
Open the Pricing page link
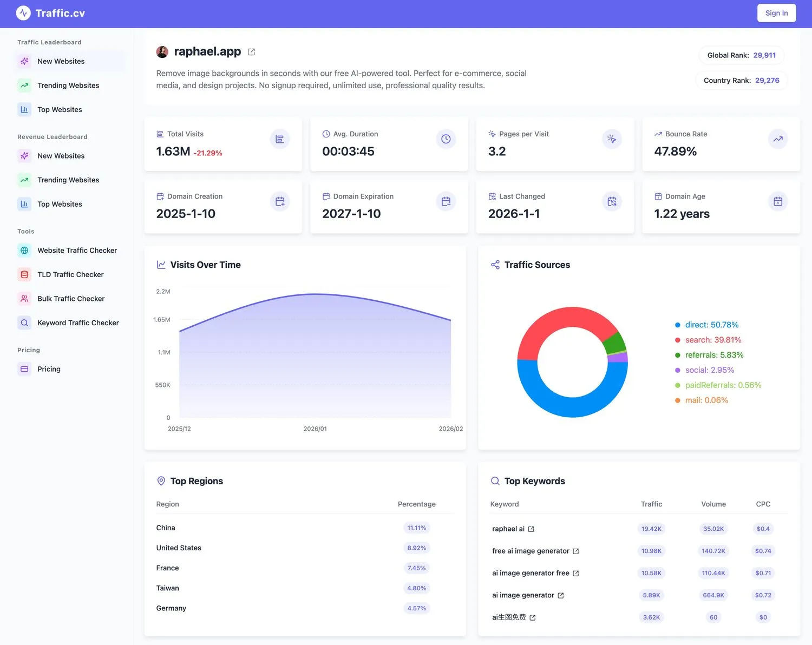[70, 369]
